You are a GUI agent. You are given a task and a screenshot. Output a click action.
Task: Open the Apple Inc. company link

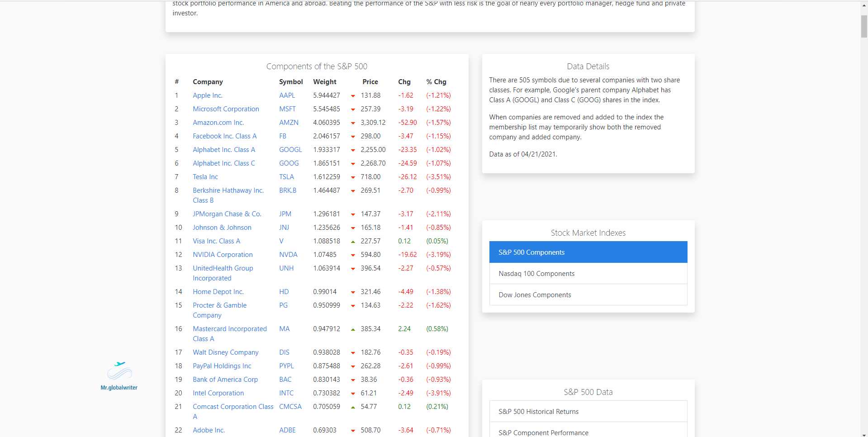coord(208,95)
